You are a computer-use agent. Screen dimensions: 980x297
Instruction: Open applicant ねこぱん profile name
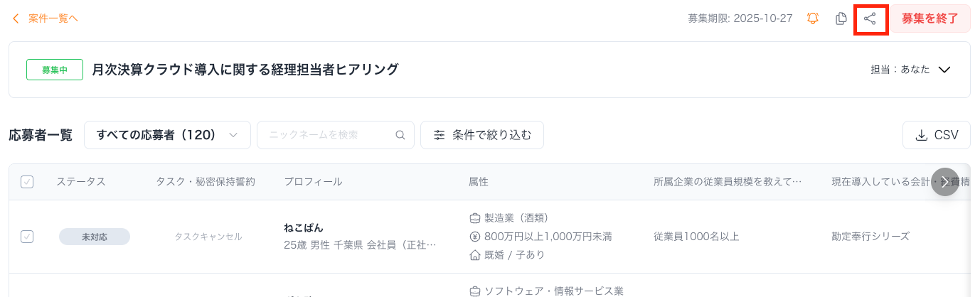(x=304, y=228)
